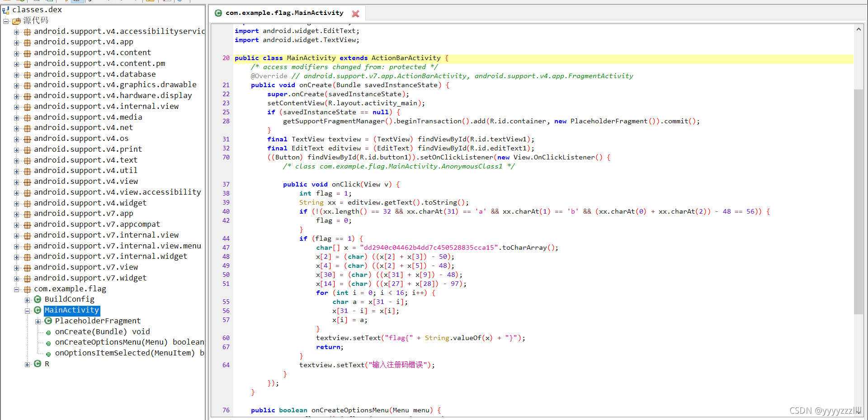
Task: Close the com.example.flag.MainActivity tab
Action: point(355,14)
